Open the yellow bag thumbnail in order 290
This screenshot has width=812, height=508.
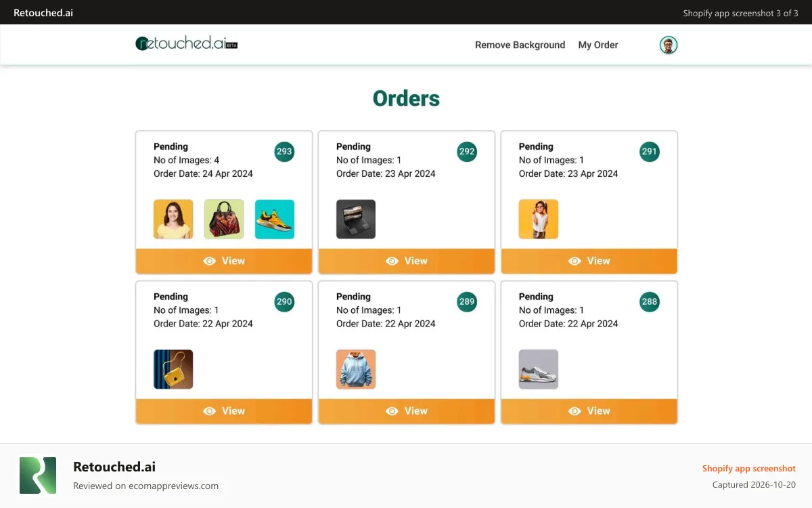click(x=173, y=369)
